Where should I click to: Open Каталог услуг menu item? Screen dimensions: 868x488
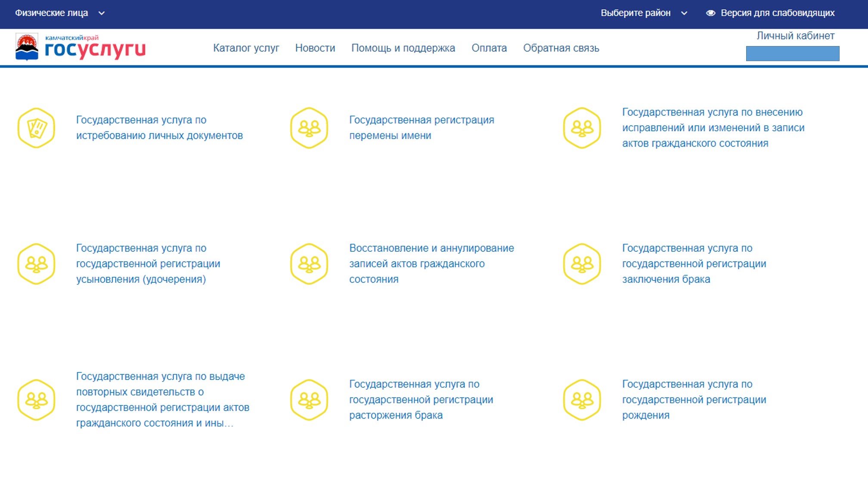point(246,48)
